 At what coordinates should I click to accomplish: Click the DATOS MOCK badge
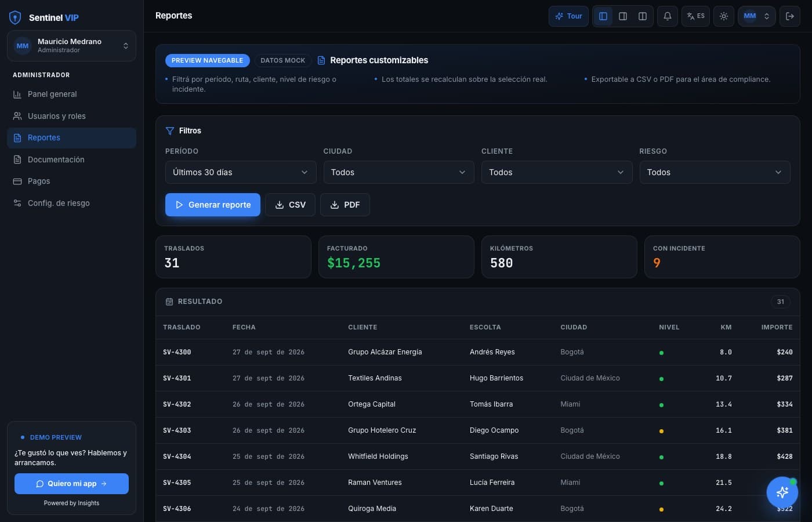pyautogui.click(x=282, y=60)
